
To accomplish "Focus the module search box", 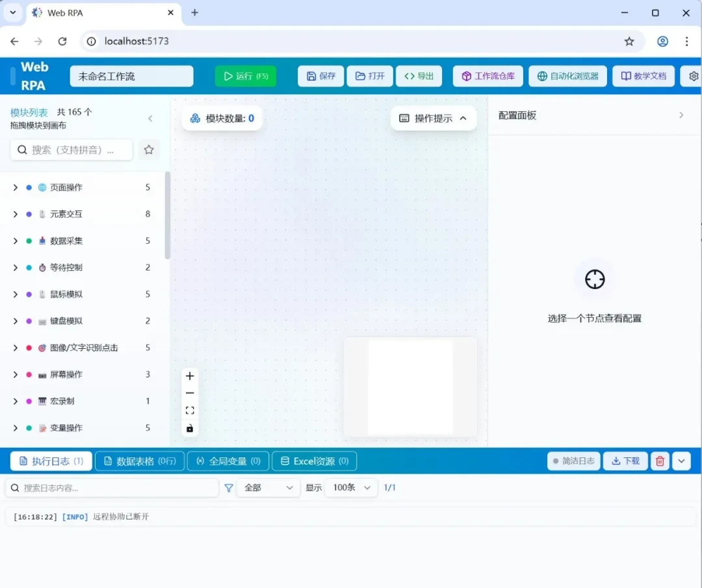I will pos(71,150).
